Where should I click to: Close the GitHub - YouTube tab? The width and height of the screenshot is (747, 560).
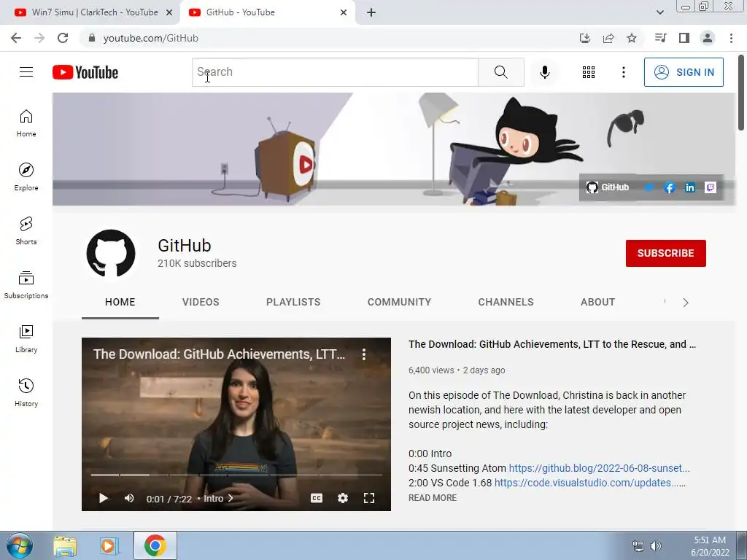click(344, 12)
